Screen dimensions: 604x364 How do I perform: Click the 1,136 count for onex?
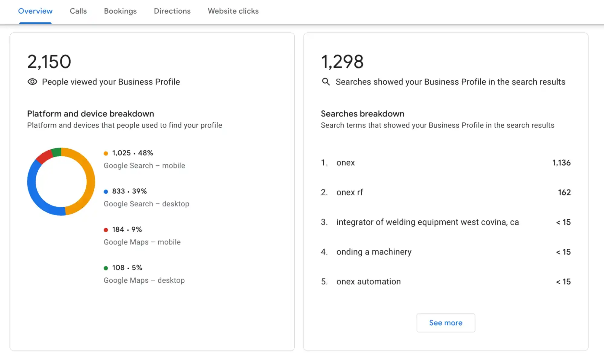click(x=561, y=163)
